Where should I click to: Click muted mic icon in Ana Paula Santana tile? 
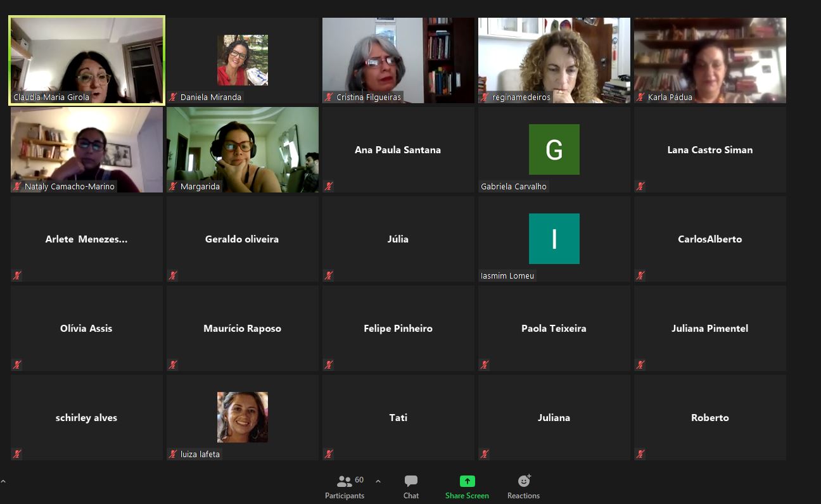(x=329, y=186)
